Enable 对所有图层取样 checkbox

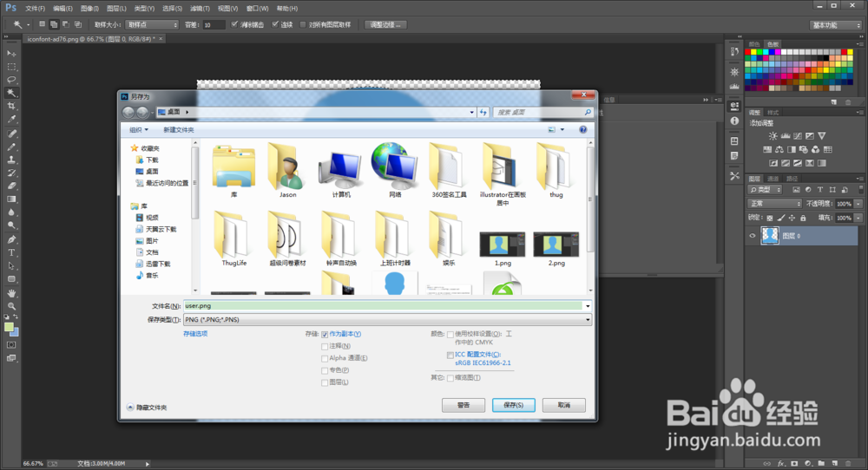tap(303, 24)
